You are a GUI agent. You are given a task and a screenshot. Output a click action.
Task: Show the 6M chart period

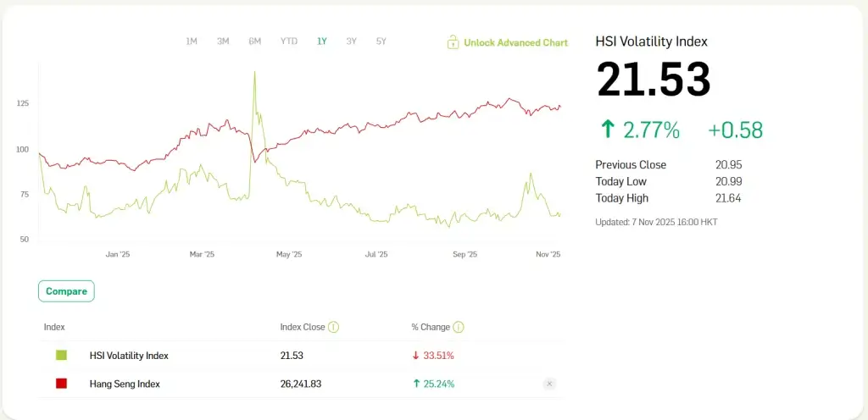(x=255, y=41)
